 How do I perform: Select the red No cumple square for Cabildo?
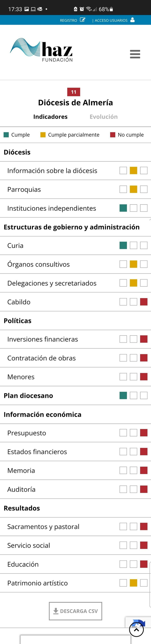click(144, 302)
